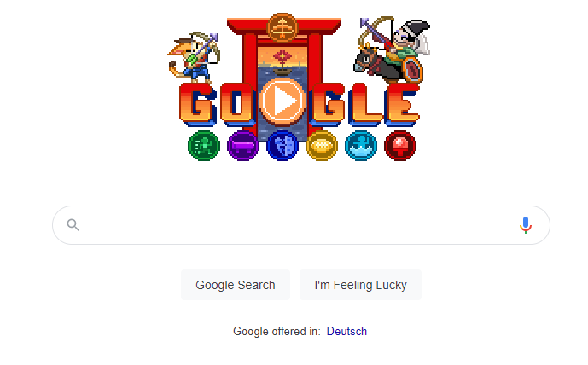Image resolution: width=588 pixels, height=365 pixels.
Task: Click the first letter G of the doodle
Action: 198,105
